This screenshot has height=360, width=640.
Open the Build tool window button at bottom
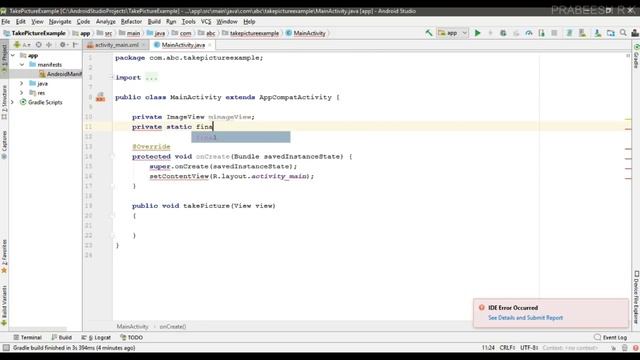tap(62, 338)
